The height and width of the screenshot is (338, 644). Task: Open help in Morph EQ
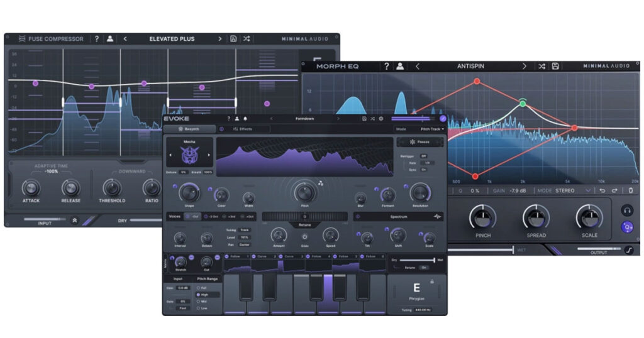[x=386, y=66]
